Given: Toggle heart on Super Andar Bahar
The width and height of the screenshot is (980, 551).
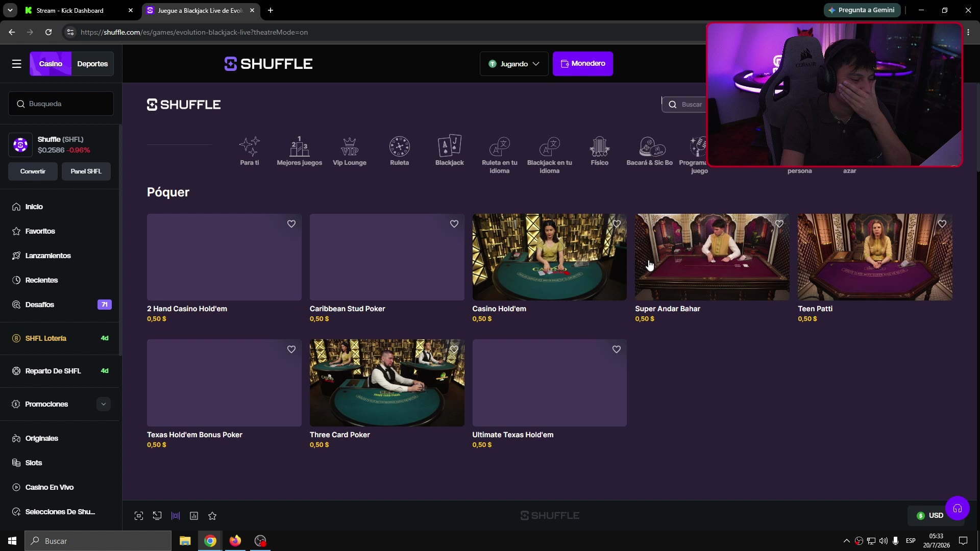Looking at the screenshot, I should [779, 224].
